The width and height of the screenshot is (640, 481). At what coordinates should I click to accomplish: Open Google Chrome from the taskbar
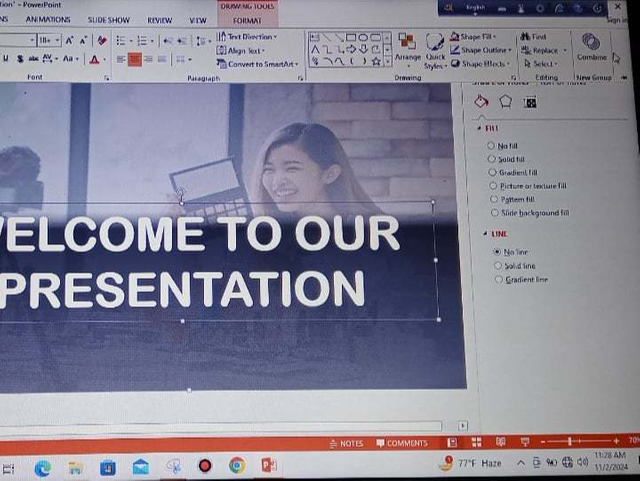tap(237, 465)
